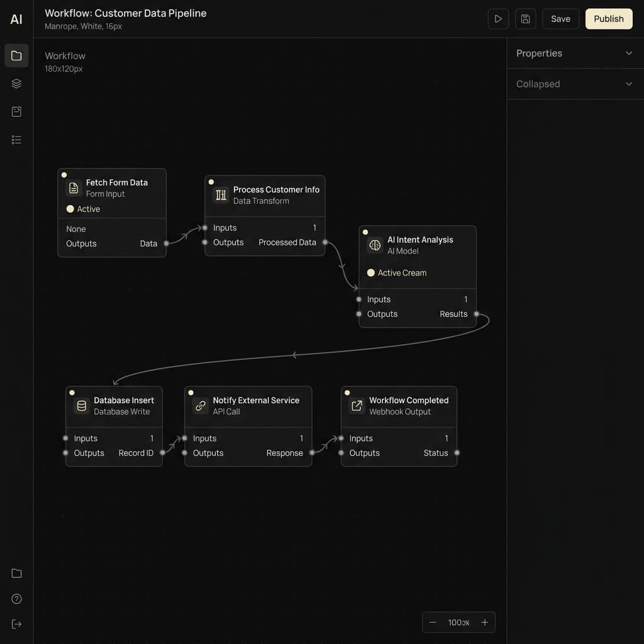
Task: Click the Inputs port of Process Customer Info
Action: point(204,228)
